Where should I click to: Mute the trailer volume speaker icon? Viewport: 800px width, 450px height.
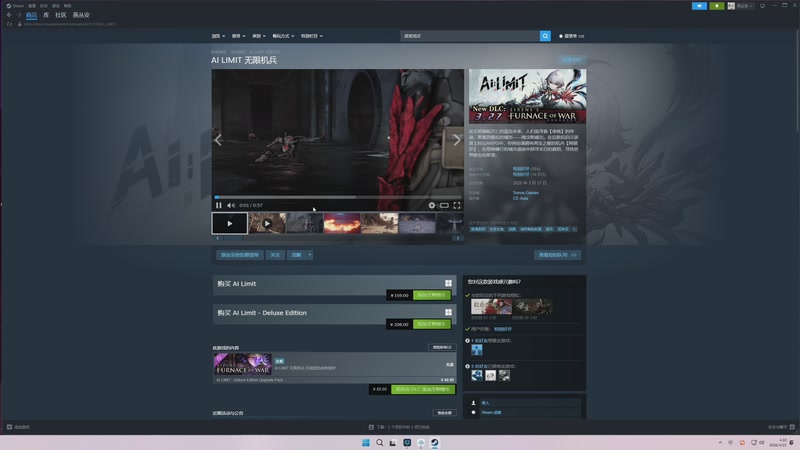click(x=231, y=205)
